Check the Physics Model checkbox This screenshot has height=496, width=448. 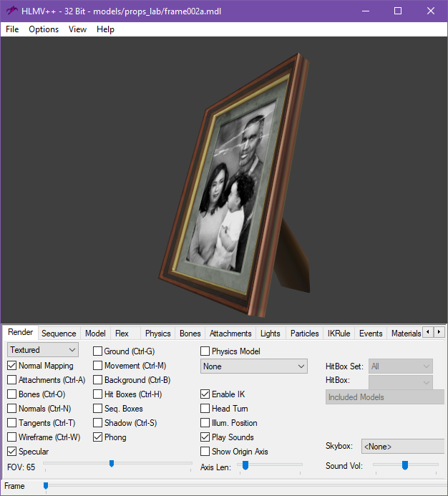coord(205,351)
